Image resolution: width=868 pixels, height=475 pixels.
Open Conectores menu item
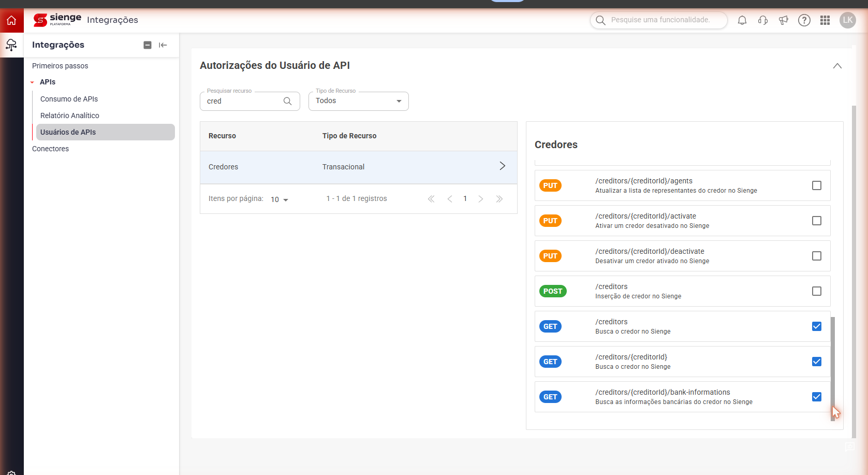[50, 149]
